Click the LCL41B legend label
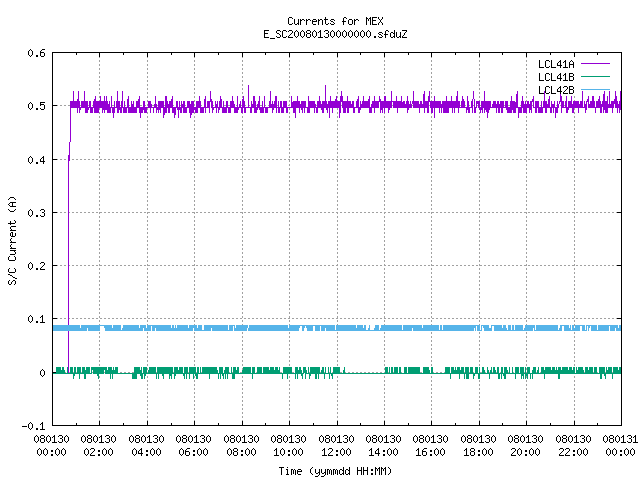 coord(556,77)
